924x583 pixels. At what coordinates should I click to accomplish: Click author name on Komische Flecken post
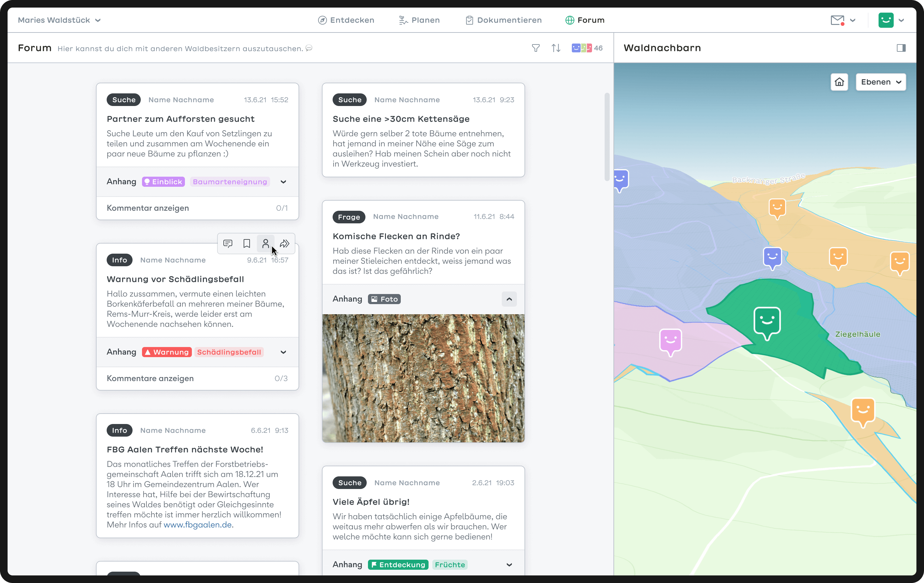[x=406, y=217]
